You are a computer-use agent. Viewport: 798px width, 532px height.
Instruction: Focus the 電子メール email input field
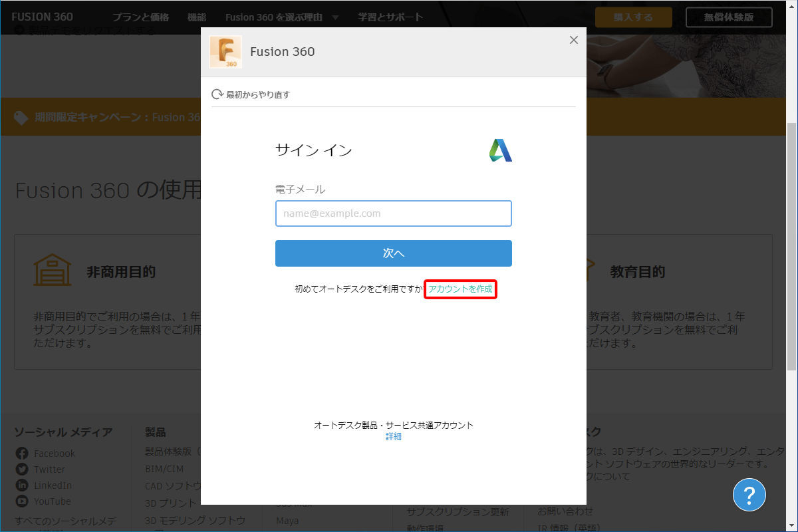(x=394, y=213)
